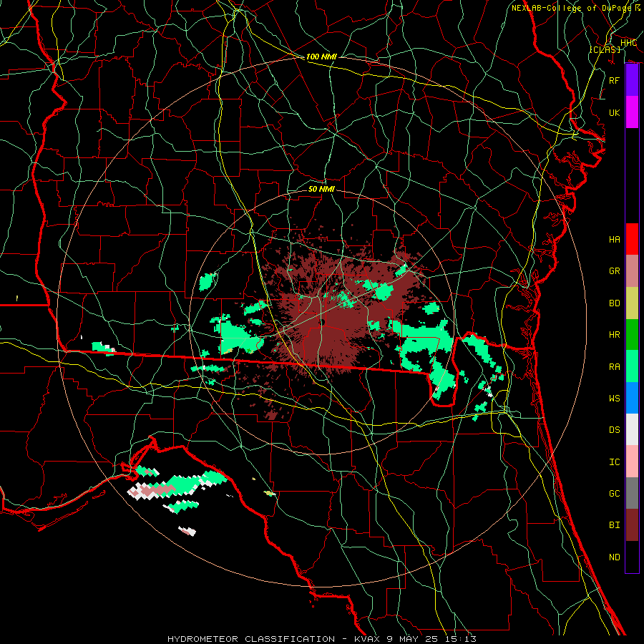Image resolution: width=644 pixels, height=644 pixels.
Task: Click the pinkish GR legend color swatch
Action: tap(632, 271)
